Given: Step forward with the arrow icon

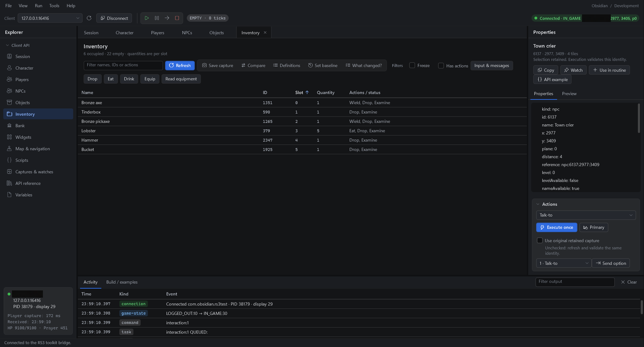Looking at the screenshot, I should coord(167,18).
